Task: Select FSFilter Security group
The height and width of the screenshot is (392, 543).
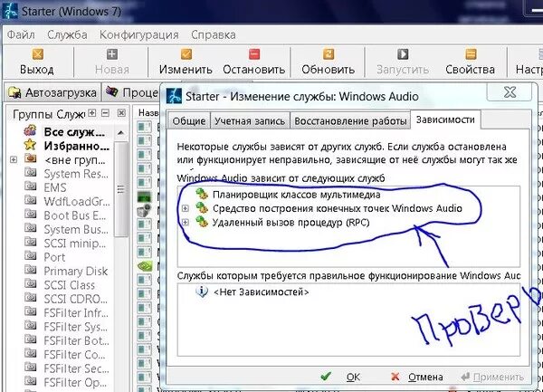Action: [x=77, y=368]
